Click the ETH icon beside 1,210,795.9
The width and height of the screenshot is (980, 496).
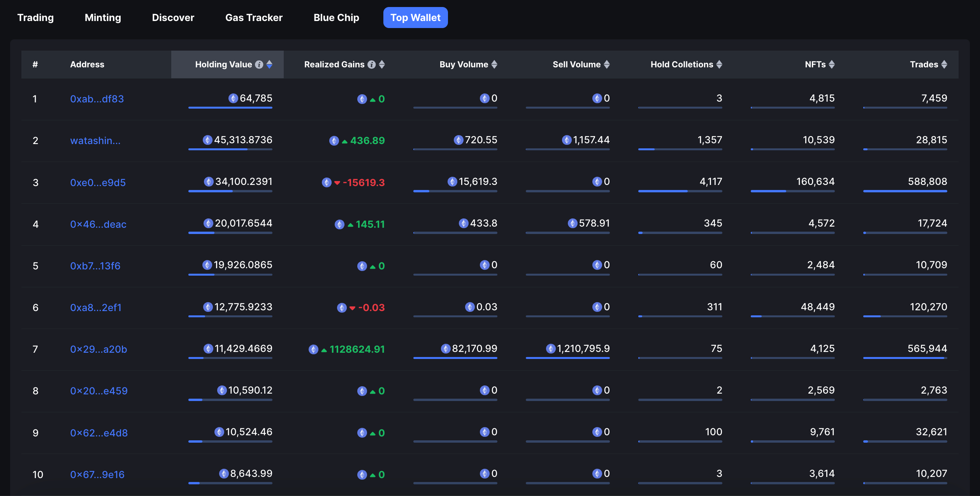pyautogui.click(x=551, y=349)
